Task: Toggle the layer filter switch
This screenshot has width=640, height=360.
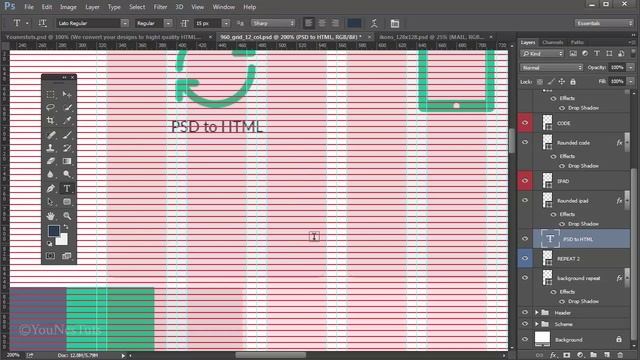Action: (x=633, y=52)
